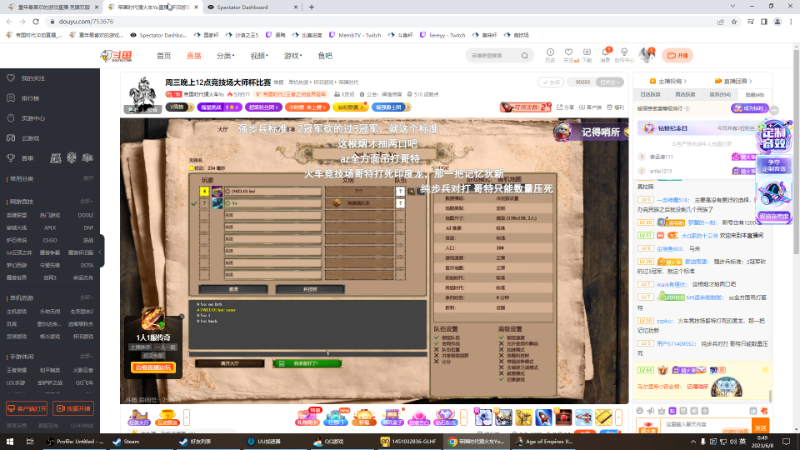
Task: Go to 首页 in top navigation
Action: point(164,56)
